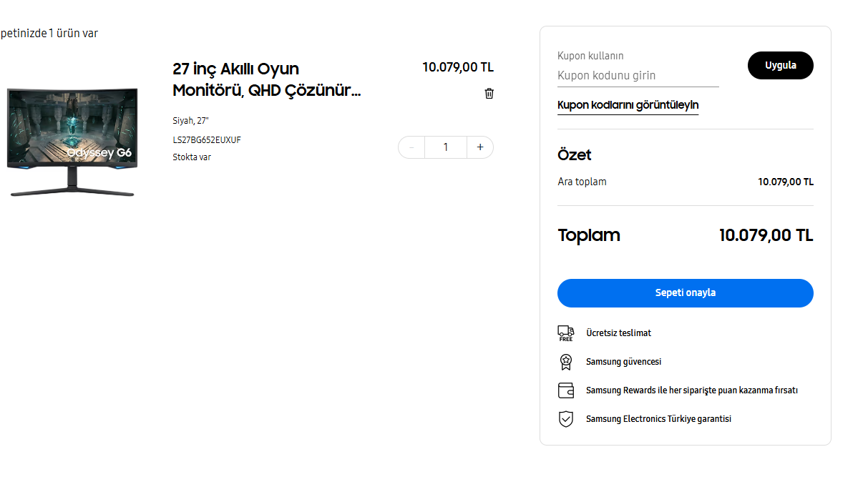Select the Samsung Electronics Türkiye garantisi text

point(658,419)
